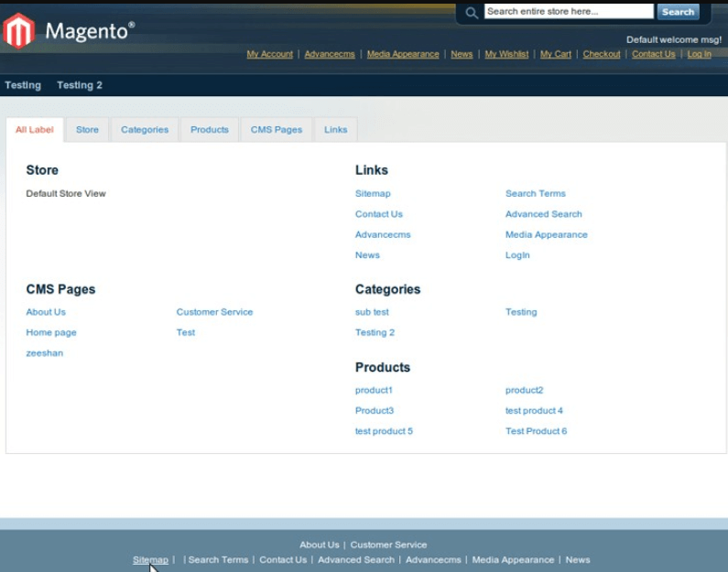
Task: Switch to the Links tab
Action: (336, 130)
